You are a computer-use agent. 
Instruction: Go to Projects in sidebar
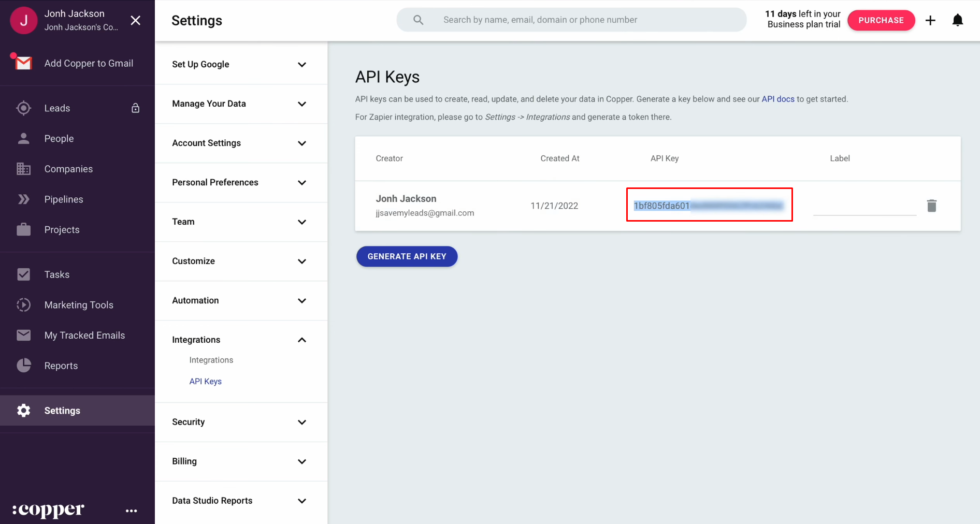click(62, 229)
